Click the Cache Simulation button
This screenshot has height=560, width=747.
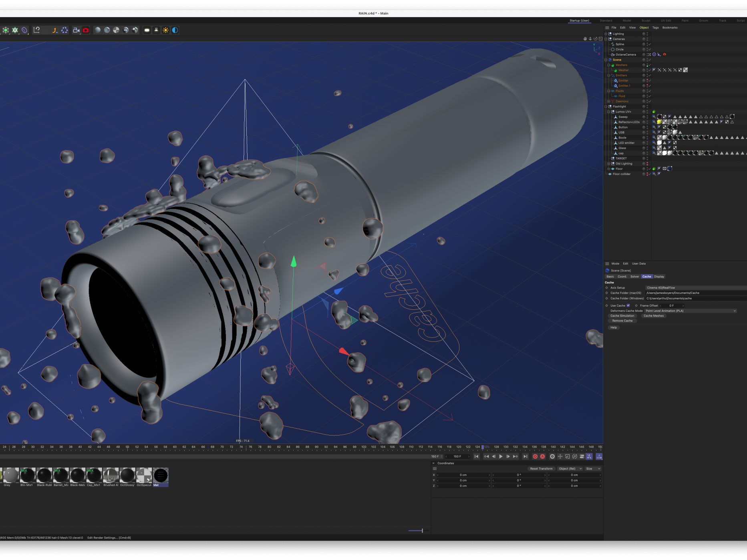[x=622, y=316]
